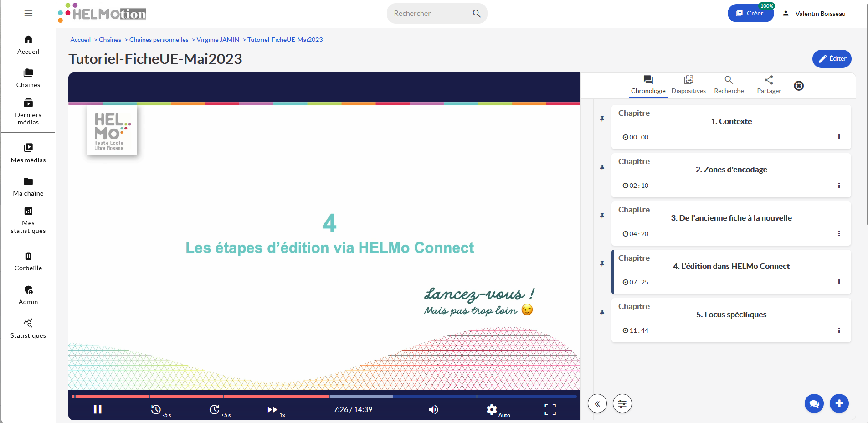Toggle the pin on chapter 1. Contexte
The width and height of the screenshot is (868, 423).
pyautogui.click(x=602, y=119)
